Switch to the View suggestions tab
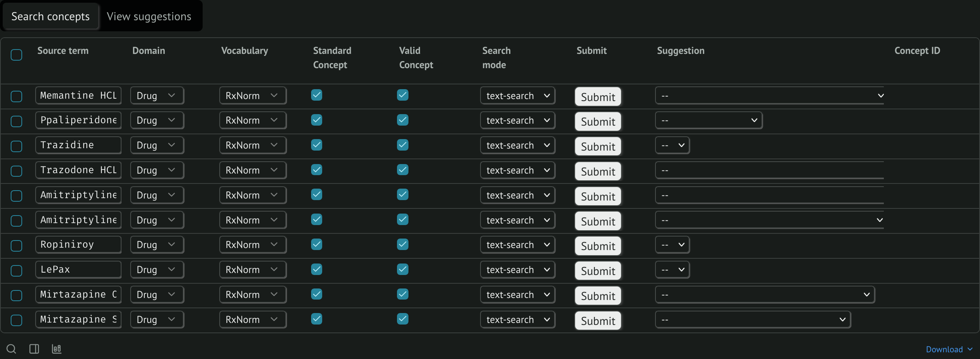Image resolution: width=980 pixels, height=359 pixels. pyautogui.click(x=148, y=16)
